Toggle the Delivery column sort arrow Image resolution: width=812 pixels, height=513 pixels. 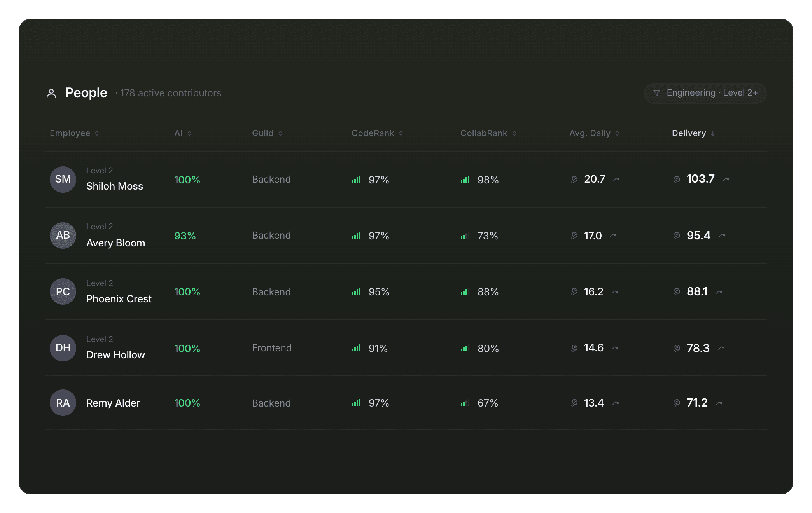713,133
